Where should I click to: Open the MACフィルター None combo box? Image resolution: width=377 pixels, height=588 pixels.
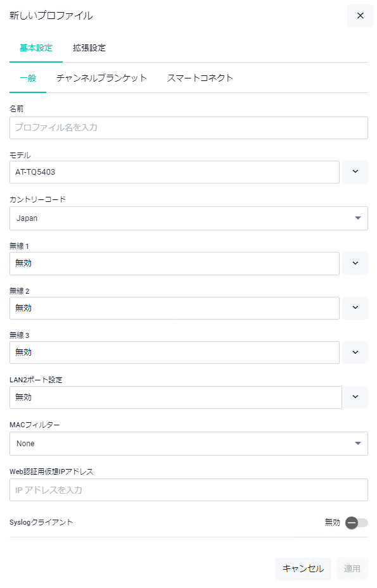click(x=189, y=444)
